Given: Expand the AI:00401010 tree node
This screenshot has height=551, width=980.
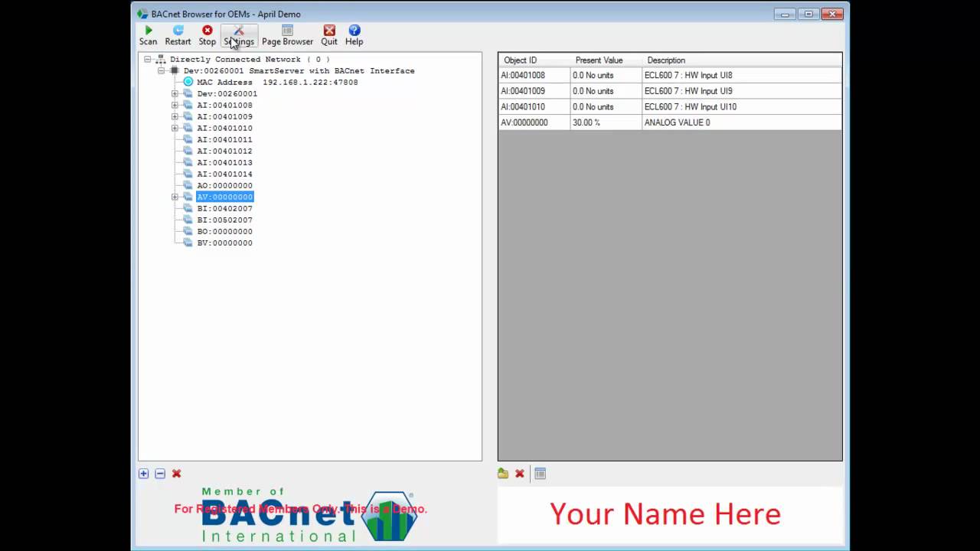Looking at the screenshot, I should 175,128.
